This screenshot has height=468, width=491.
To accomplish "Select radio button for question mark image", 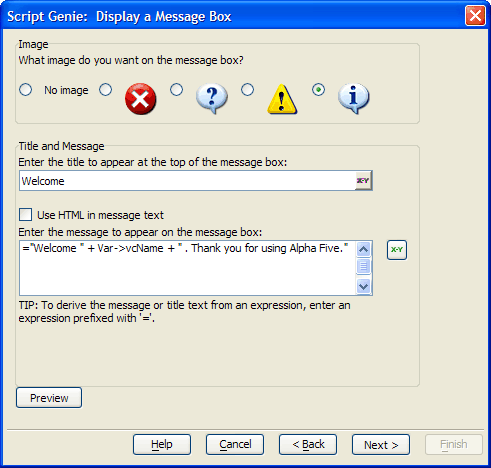I will coord(176,90).
